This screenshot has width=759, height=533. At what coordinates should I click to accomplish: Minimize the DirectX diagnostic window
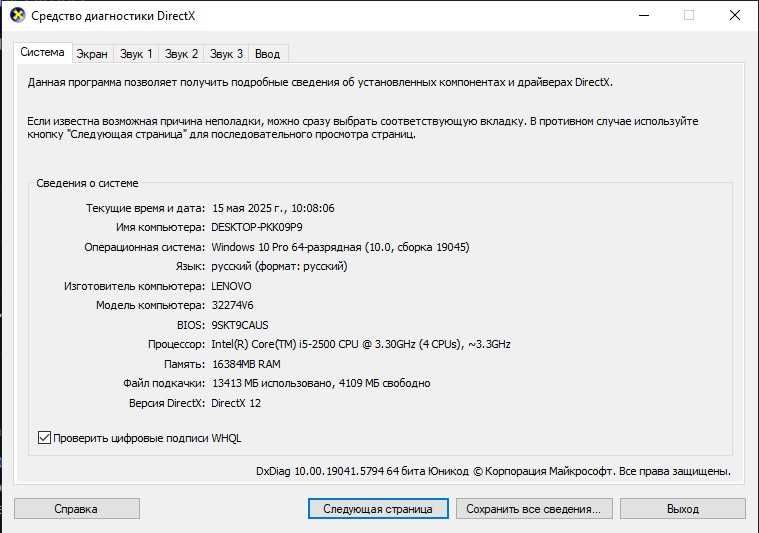click(644, 15)
